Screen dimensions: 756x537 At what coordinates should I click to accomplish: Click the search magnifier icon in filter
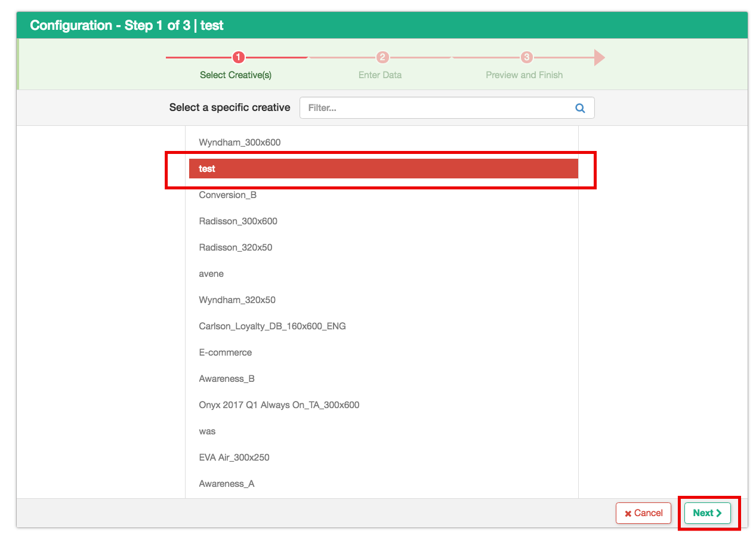(x=579, y=108)
